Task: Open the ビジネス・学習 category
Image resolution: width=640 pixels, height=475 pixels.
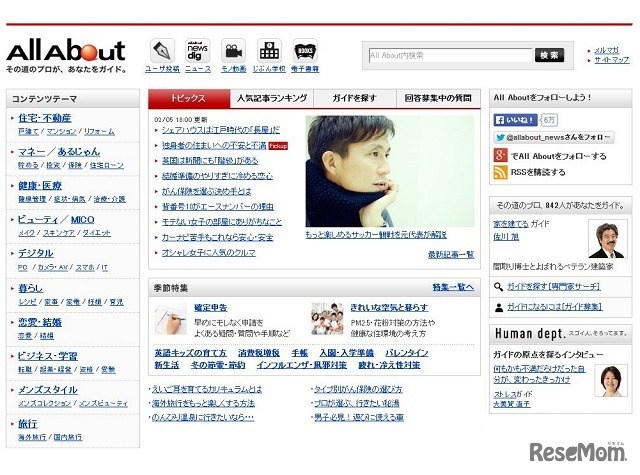Action: coord(48,356)
